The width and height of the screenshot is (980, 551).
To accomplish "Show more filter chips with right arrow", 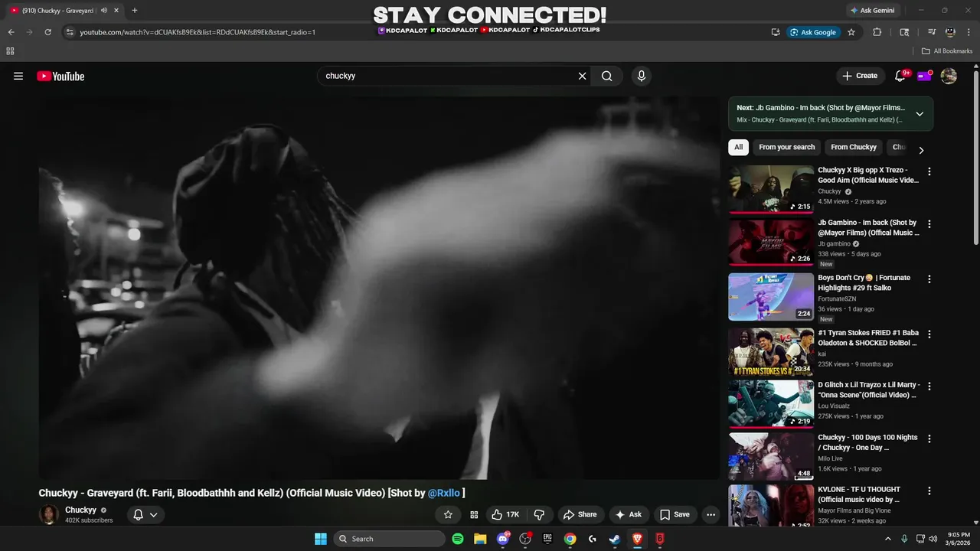I will (921, 150).
